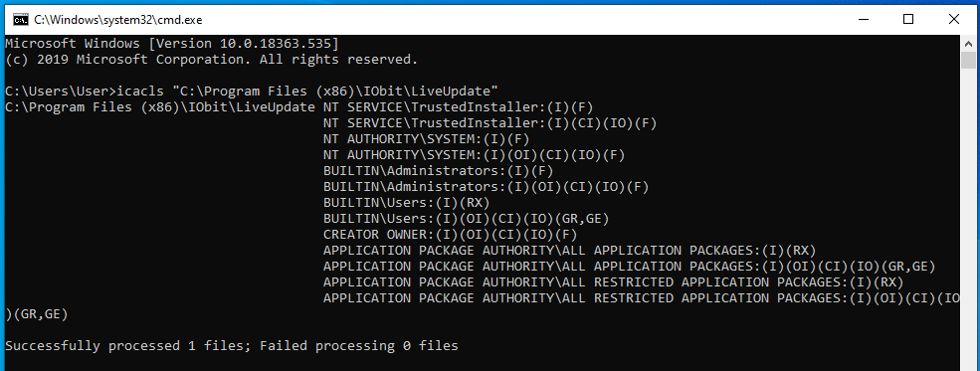
Task: Click the BUILTIN\Users (GR,GE) inheritance line
Action: (466, 219)
